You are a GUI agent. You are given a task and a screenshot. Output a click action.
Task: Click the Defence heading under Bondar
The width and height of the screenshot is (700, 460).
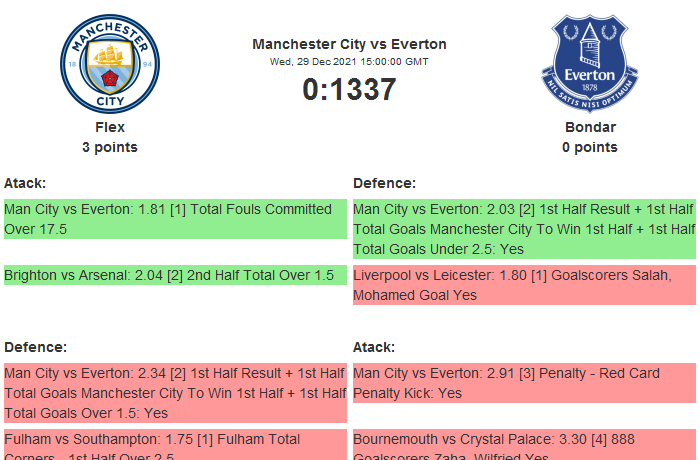click(384, 183)
